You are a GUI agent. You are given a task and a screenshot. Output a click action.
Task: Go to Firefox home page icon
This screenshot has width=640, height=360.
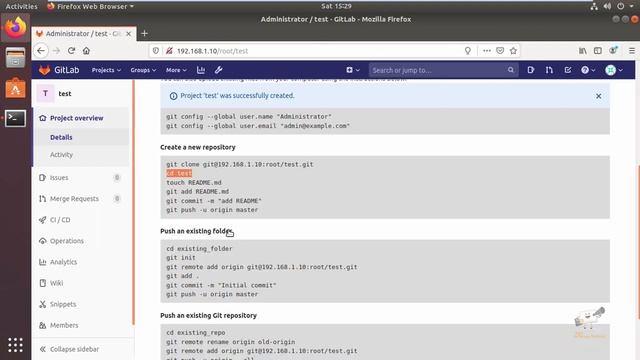86,51
